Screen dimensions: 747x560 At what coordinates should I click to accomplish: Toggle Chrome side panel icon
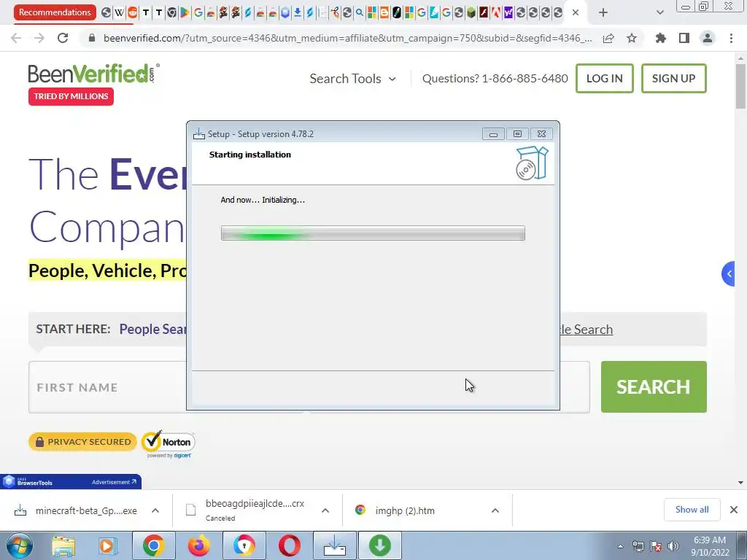click(x=684, y=38)
